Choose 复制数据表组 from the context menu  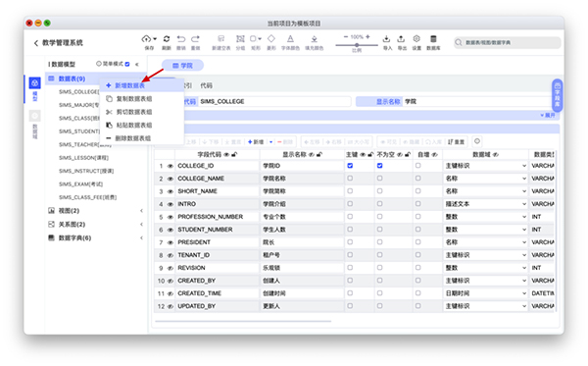[142, 99]
